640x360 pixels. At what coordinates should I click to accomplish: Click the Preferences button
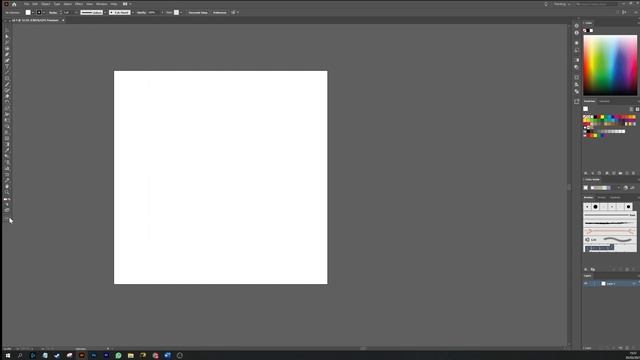pyautogui.click(x=220, y=13)
